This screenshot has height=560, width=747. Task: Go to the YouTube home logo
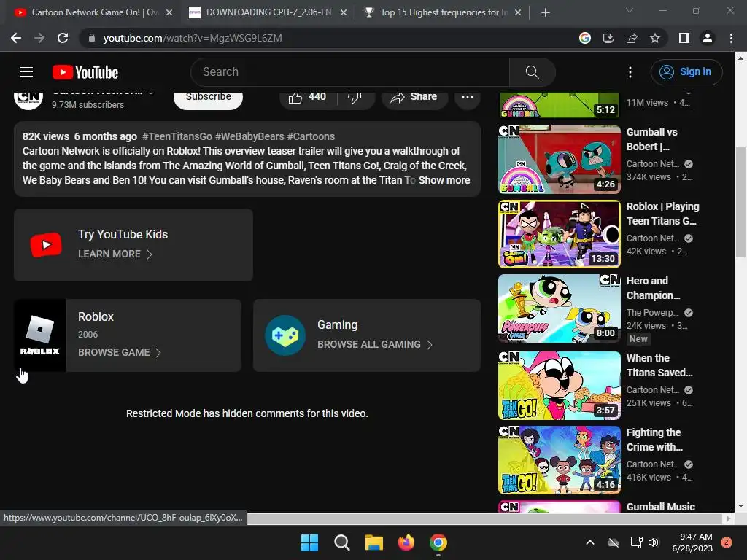(x=85, y=72)
